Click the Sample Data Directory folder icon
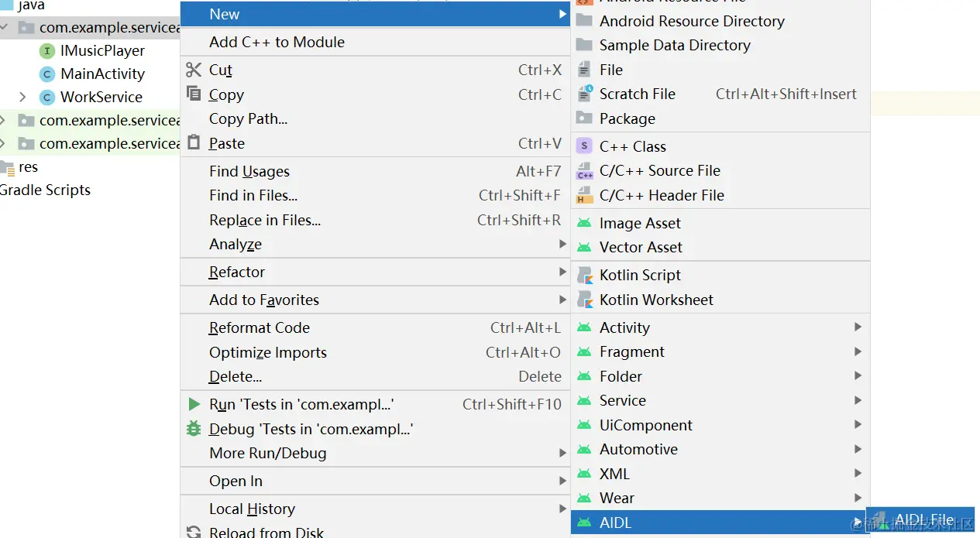The height and width of the screenshot is (538, 980). 585,45
